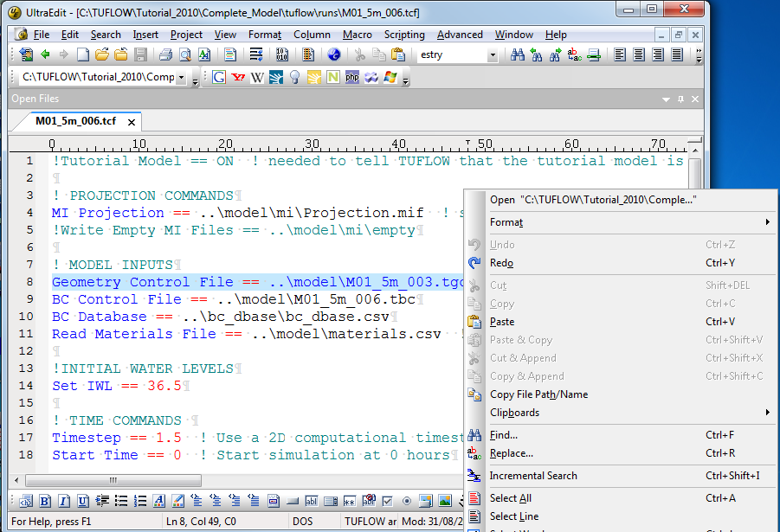Choose Incremental Search in context menu
The width and height of the screenshot is (780, 532).
point(621,475)
